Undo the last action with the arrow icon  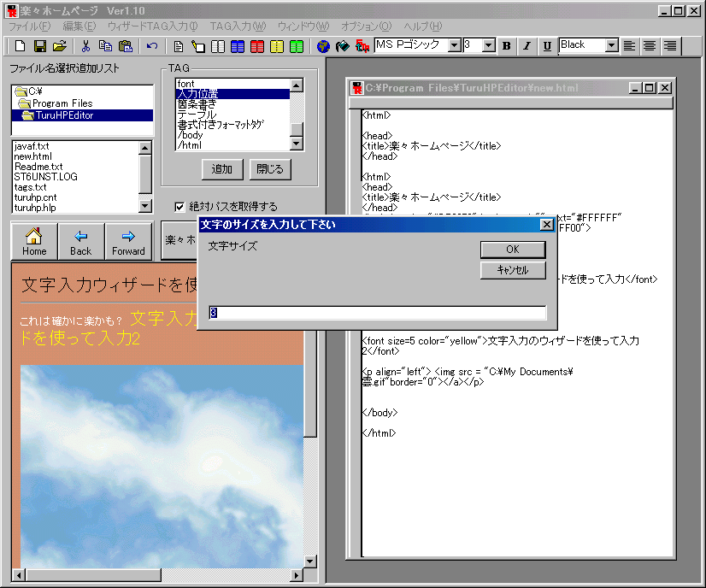(x=152, y=46)
